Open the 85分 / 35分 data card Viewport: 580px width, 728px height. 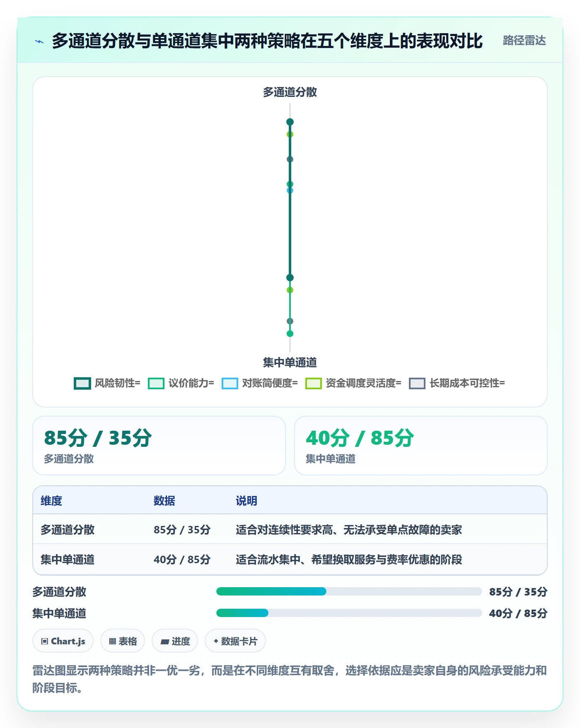point(159,446)
